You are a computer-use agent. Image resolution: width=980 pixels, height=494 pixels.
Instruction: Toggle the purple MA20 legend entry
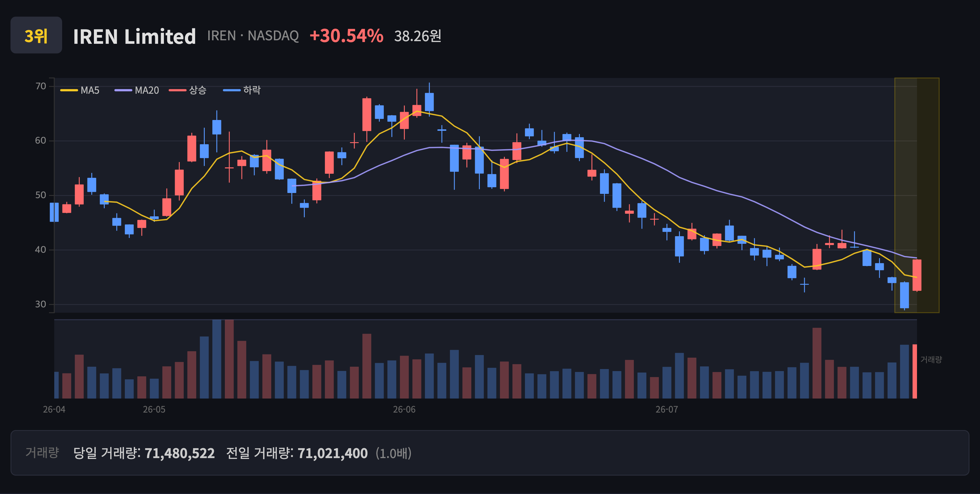[x=136, y=90]
